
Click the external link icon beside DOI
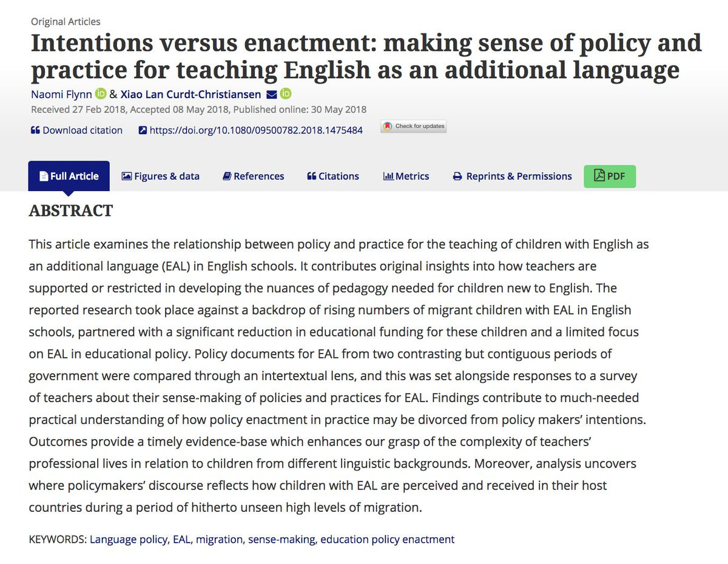143,130
